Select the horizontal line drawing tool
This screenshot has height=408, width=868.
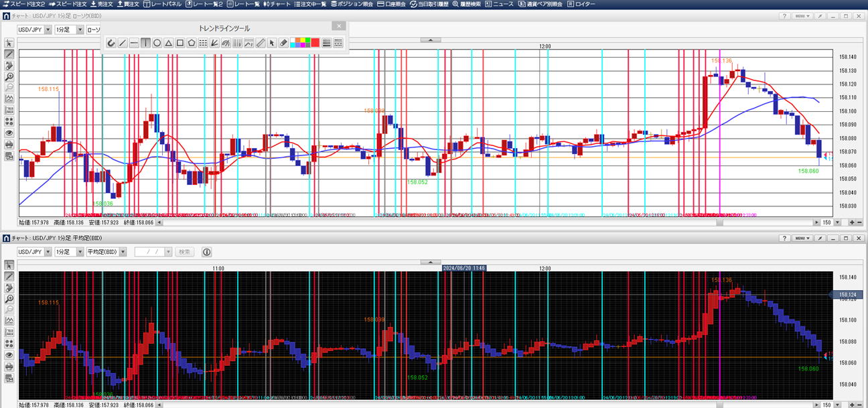pyautogui.click(x=134, y=43)
